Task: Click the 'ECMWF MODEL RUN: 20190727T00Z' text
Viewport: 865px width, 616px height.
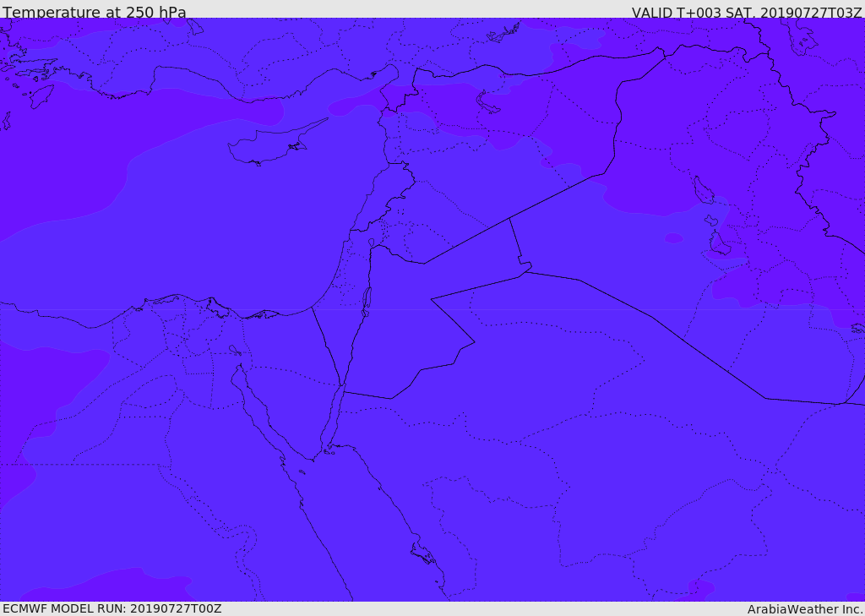Action: (x=112, y=609)
